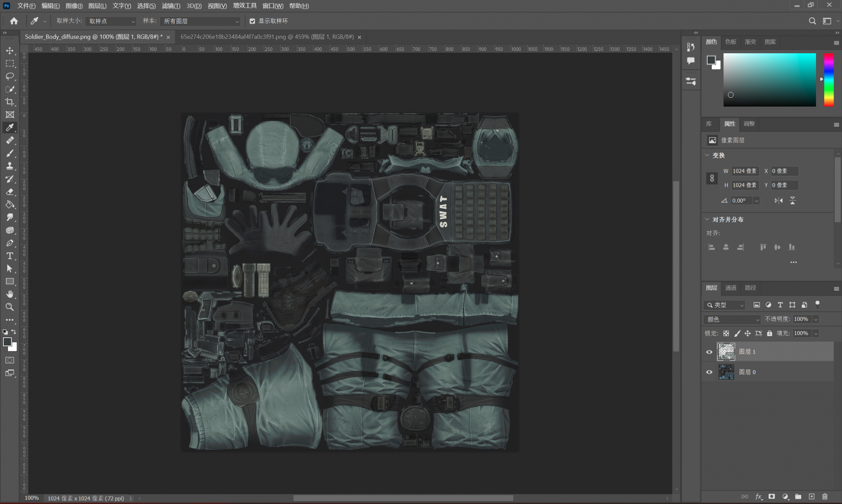Collapse the 对齐并分布 section
Viewport: 842px width, 504px height.
(x=707, y=219)
